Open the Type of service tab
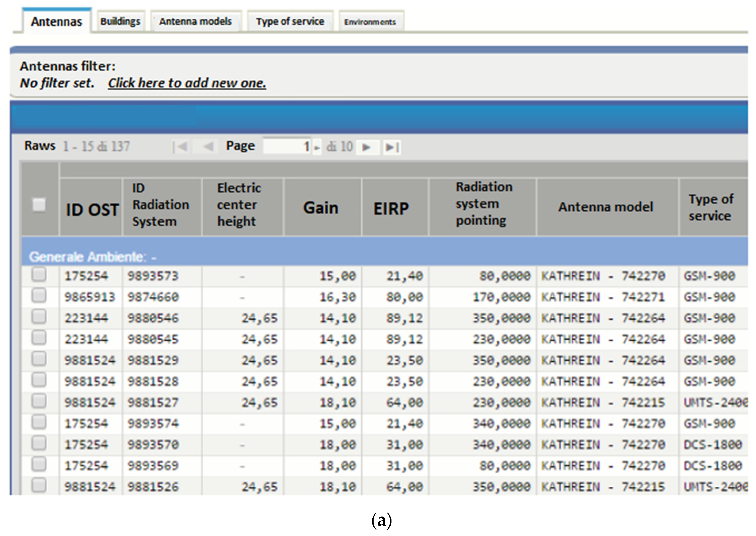The image size is (756, 536). [290, 21]
